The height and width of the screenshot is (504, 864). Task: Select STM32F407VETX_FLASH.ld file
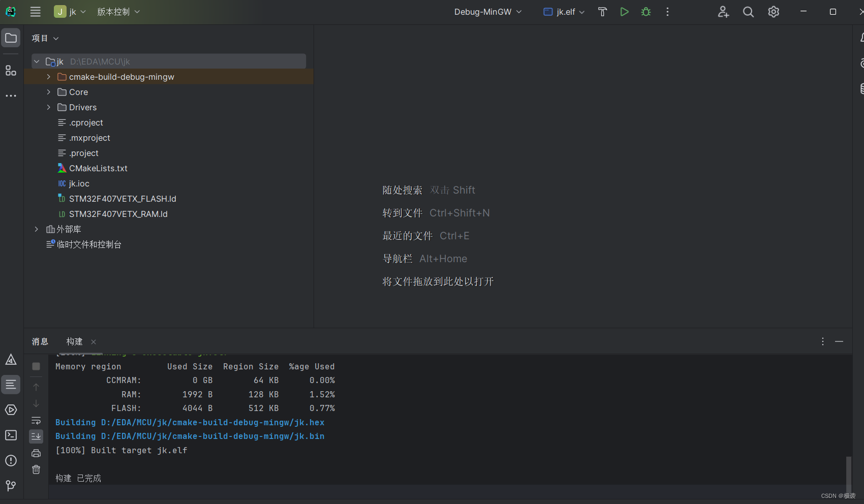117,199
